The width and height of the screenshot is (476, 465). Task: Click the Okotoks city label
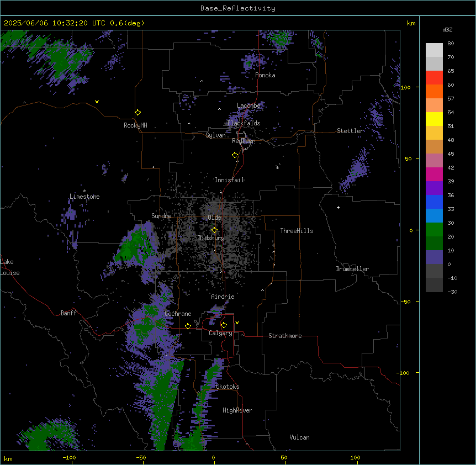point(228,387)
